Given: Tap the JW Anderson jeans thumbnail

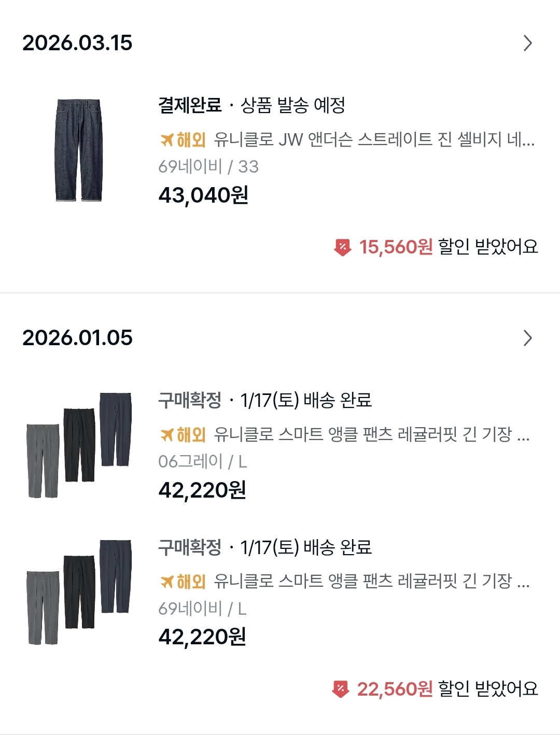Looking at the screenshot, I should 79,150.
